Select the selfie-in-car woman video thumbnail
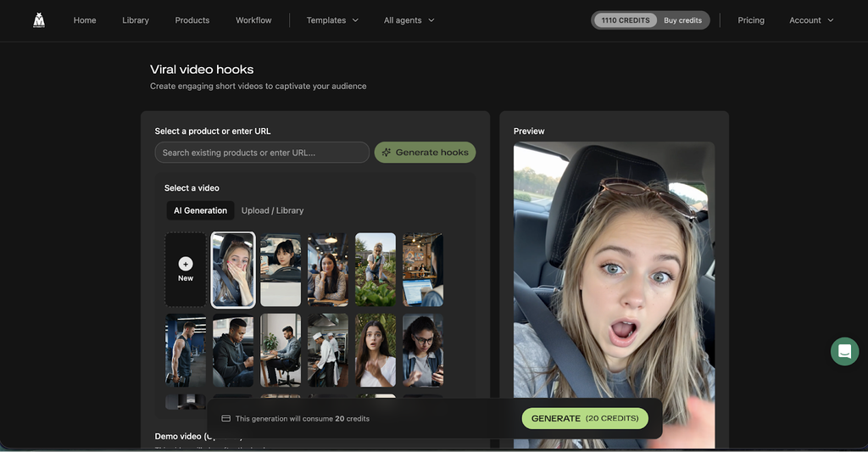 click(233, 270)
